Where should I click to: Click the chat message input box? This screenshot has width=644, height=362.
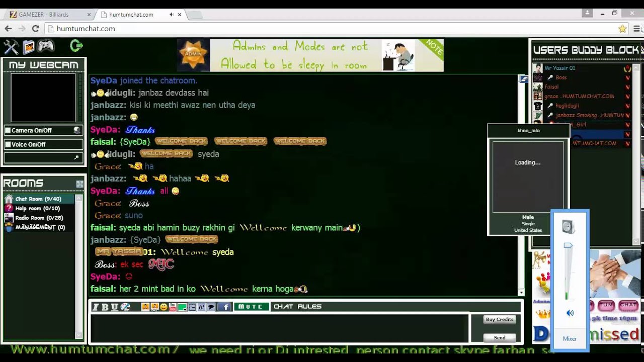point(280,329)
